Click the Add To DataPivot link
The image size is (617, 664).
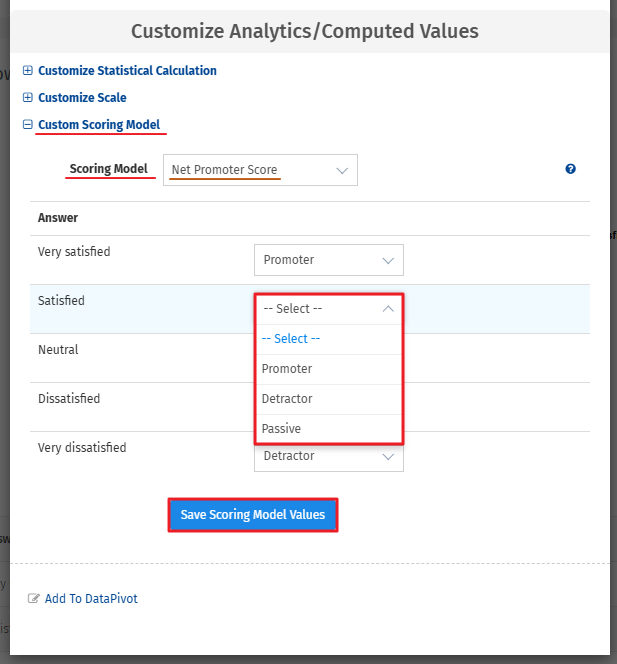pyautogui.click(x=91, y=599)
